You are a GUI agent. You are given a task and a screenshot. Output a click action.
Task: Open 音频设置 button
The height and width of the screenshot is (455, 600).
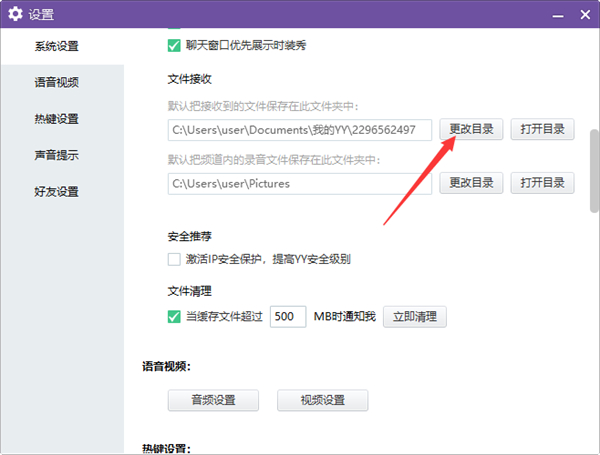(x=213, y=400)
